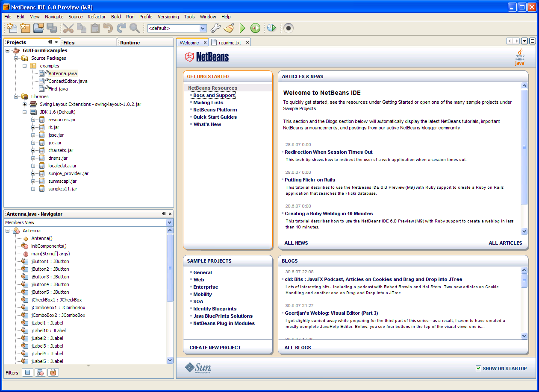Open the Profile menu
The image size is (539, 392).
(146, 17)
